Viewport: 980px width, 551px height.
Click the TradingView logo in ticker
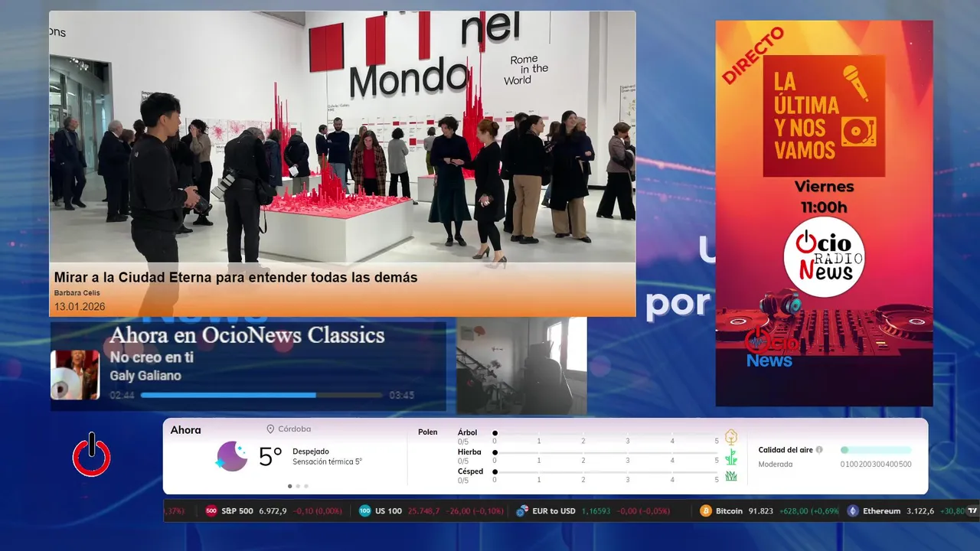(x=972, y=510)
